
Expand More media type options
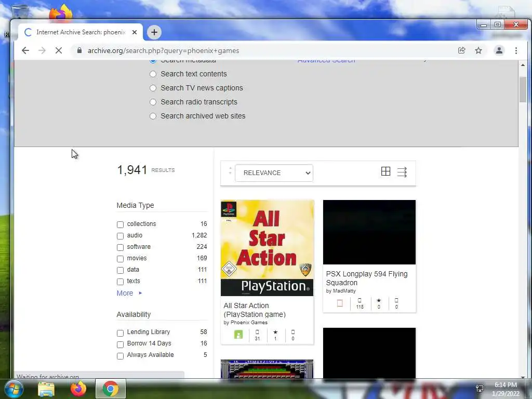tap(129, 293)
